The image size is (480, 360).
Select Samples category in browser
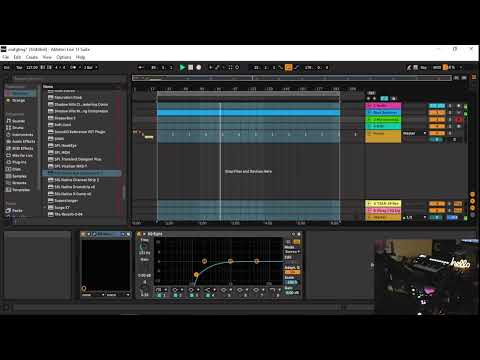(19, 176)
